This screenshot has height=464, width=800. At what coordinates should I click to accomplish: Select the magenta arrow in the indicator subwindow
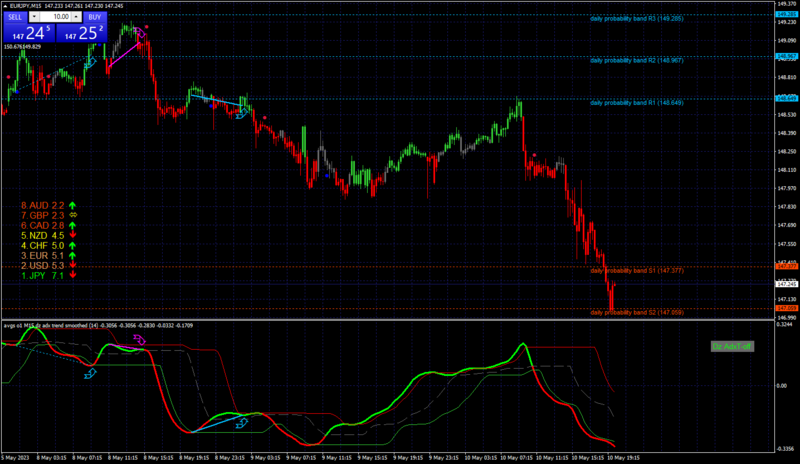[x=139, y=339]
